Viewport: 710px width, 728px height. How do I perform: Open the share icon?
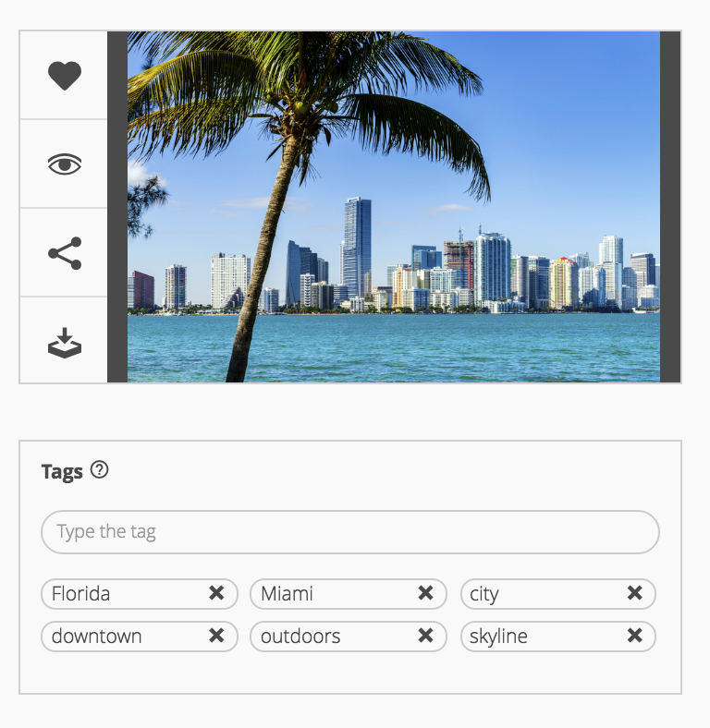coord(65,253)
